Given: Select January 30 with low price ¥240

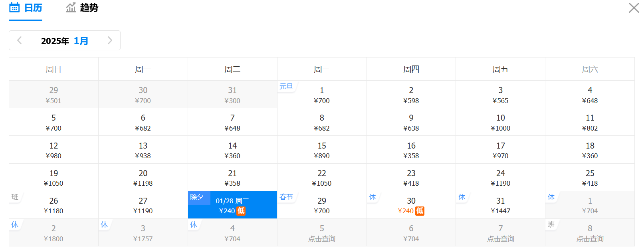Looking at the screenshot, I should (411, 205).
